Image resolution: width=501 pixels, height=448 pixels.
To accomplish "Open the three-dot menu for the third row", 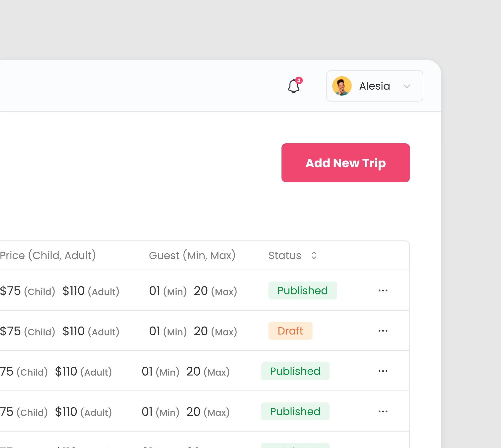I will click(383, 371).
